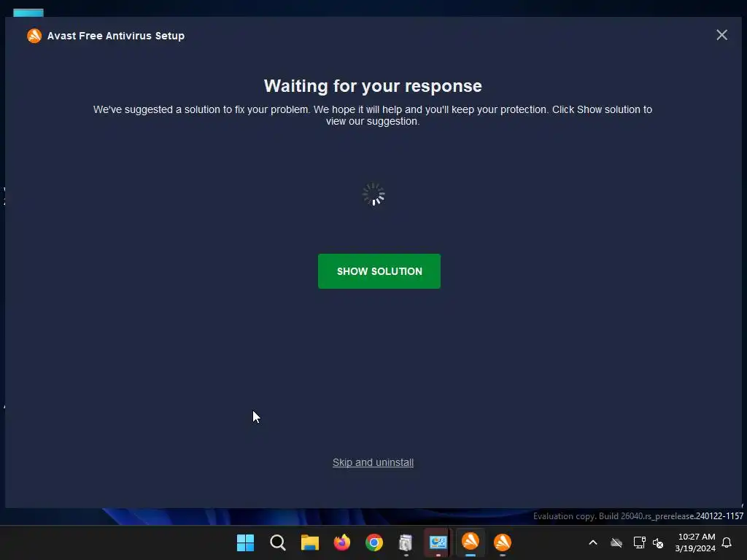Close the Avast Free Antivirus Setup window

pos(721,35)
